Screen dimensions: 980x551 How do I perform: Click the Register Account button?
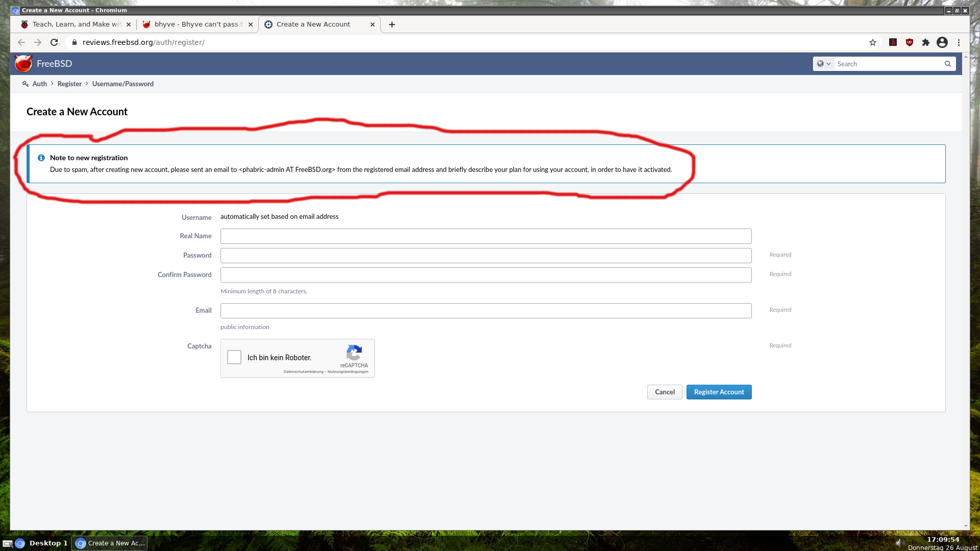pos(719,392)
